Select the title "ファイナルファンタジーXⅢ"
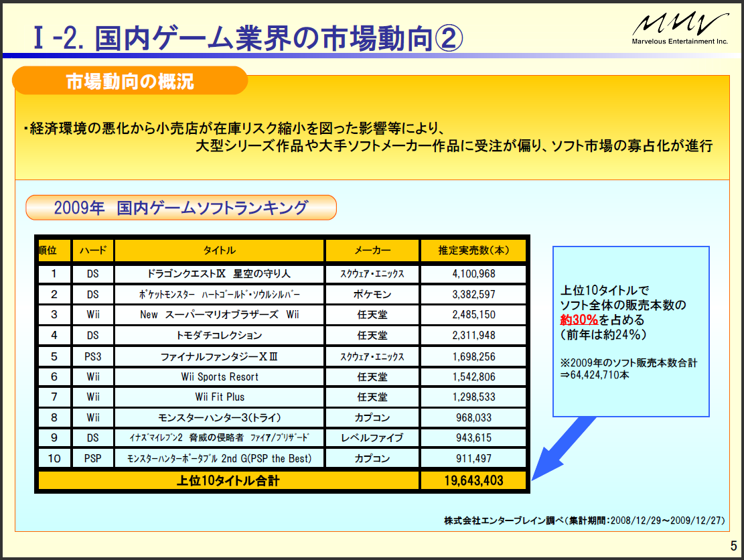This screenshot has width=744, height=560. 219,356
